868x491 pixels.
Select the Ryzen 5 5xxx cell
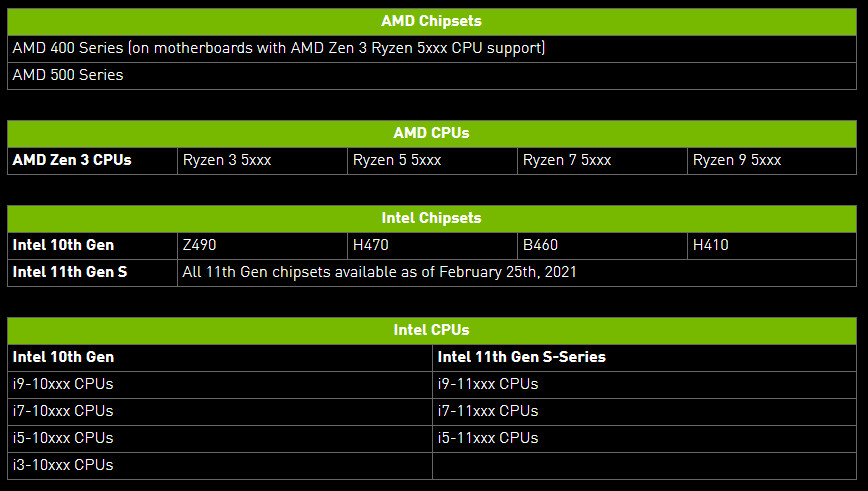pyautogui.click(x=397, y=160)
